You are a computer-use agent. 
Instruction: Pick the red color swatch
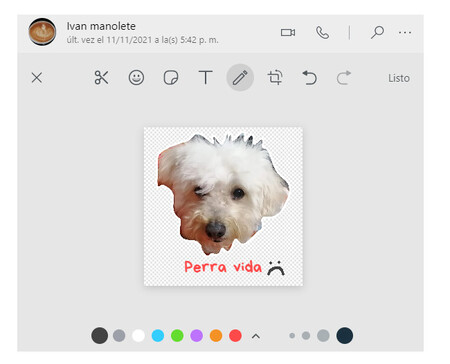pos(235,336)
